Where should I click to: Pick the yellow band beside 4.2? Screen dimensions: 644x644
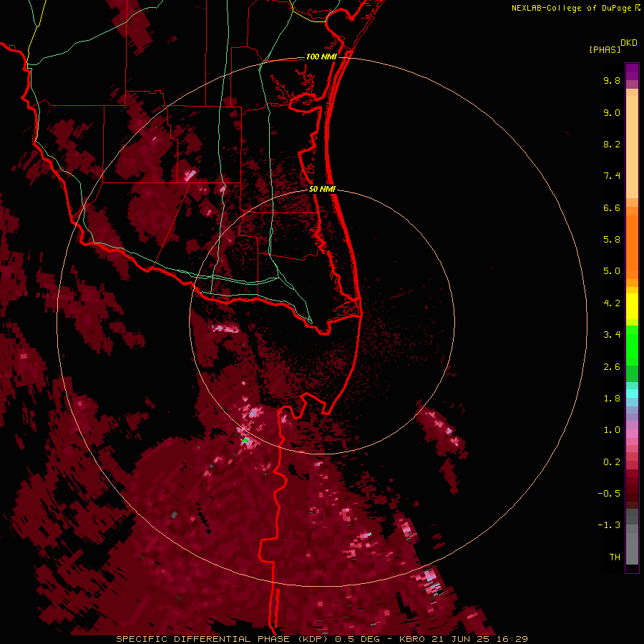point(632,306)
